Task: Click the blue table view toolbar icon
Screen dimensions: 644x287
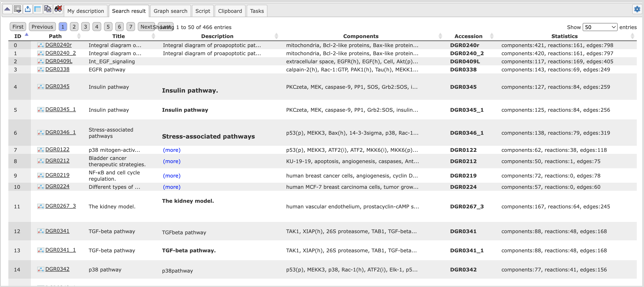Action: tap(37, 9)
